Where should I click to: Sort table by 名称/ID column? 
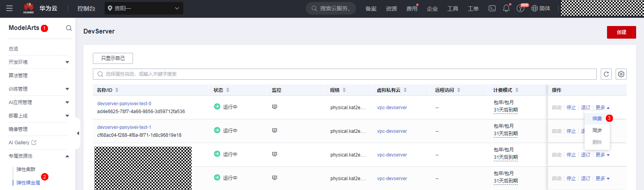pyautogui.click(x=117, y=90)
